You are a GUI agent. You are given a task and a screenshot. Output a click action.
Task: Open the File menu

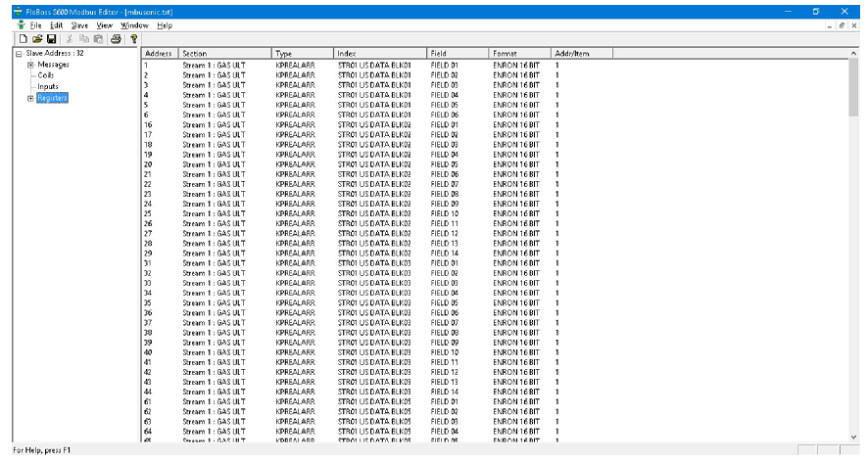click(35, 25)
